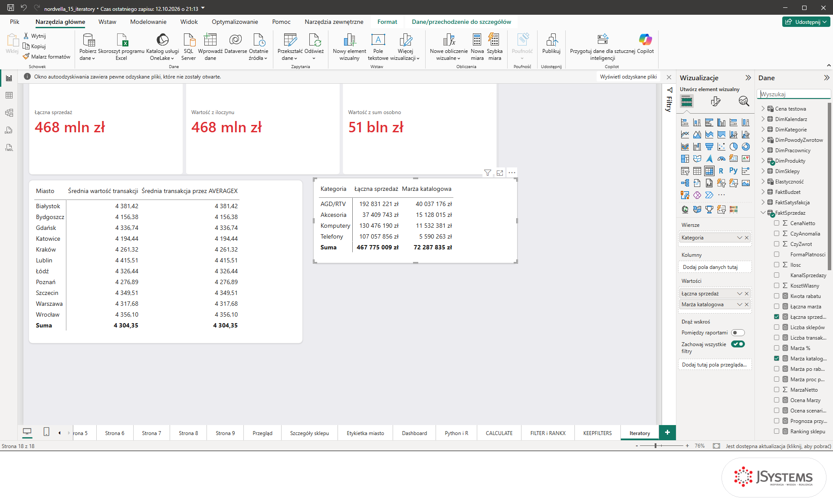The width and height of the screenshot is (833, 504).
Task: Add a new page with plus button
Action: click(x=667, y=432)
